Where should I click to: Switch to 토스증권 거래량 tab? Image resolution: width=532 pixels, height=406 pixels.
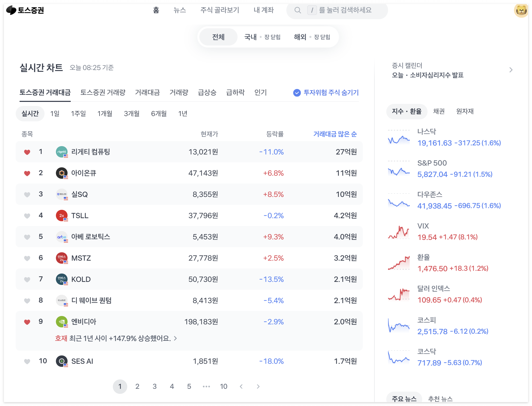103,93
